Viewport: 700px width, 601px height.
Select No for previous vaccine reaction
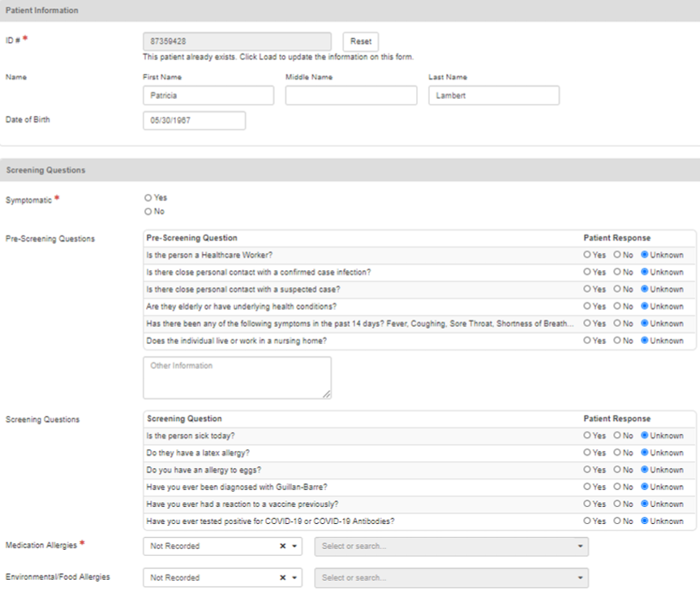tap(617, 504)
